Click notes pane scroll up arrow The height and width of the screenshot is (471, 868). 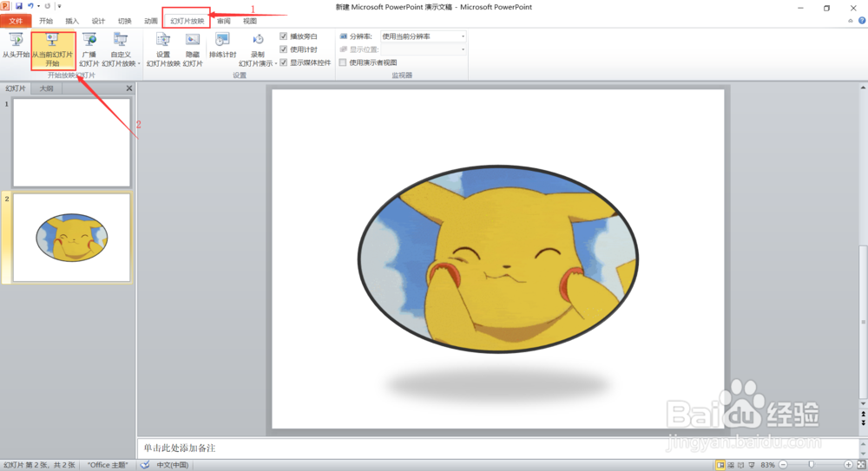click(863, 443)
